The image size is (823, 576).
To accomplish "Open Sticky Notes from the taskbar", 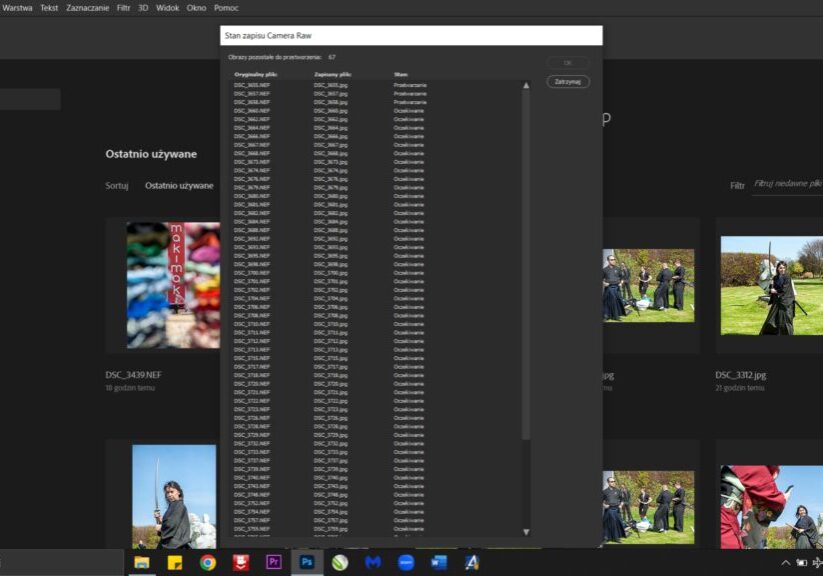I will coord(174,563).
